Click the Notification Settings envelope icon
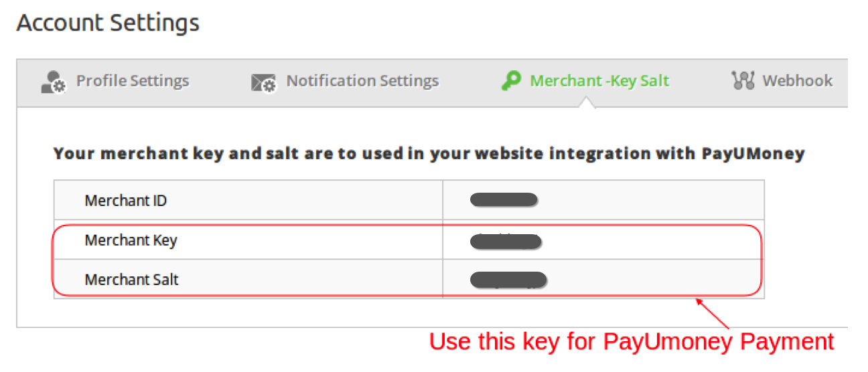Screen dimensions: 868x372 pos(263,82)
